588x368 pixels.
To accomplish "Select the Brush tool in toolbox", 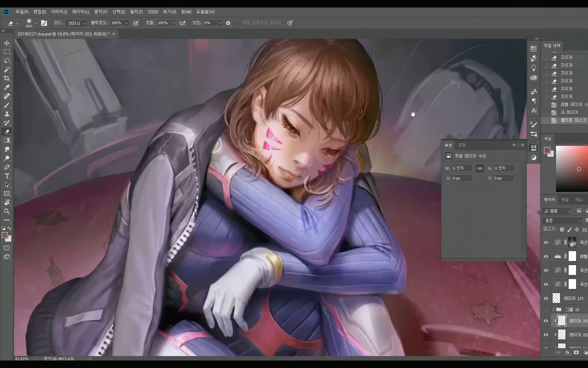I will click(x=7, y=105).
